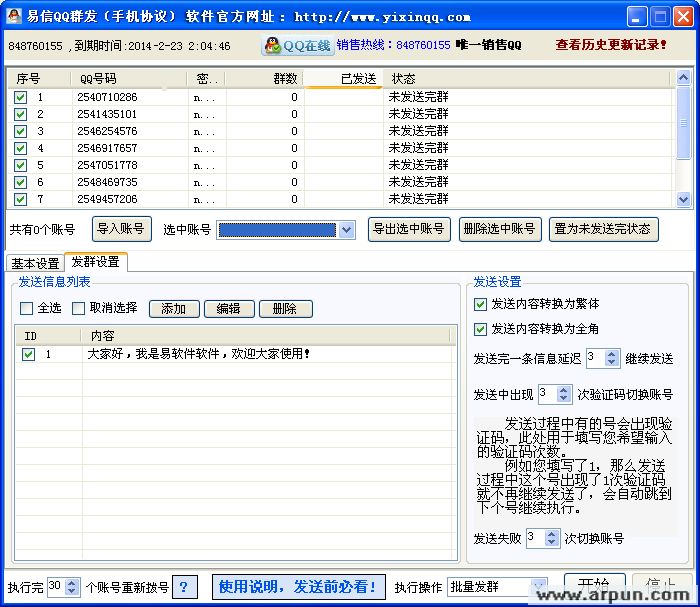Click the QQ penguin app icon in title bar
The height and width of the screenshot is (607, 700).
14,16
